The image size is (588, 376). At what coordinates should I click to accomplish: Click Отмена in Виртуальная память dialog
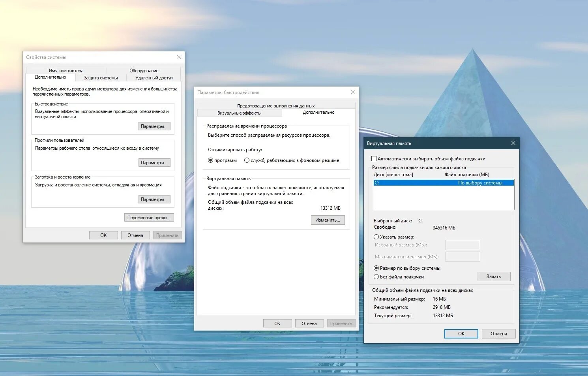coord(499,334)
